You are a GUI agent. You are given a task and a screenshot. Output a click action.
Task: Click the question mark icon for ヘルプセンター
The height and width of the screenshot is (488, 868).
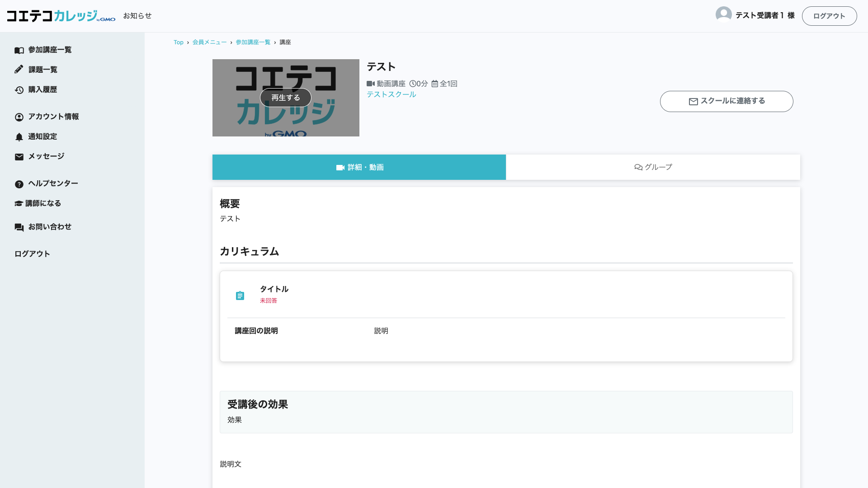click(x=19, y=184)
